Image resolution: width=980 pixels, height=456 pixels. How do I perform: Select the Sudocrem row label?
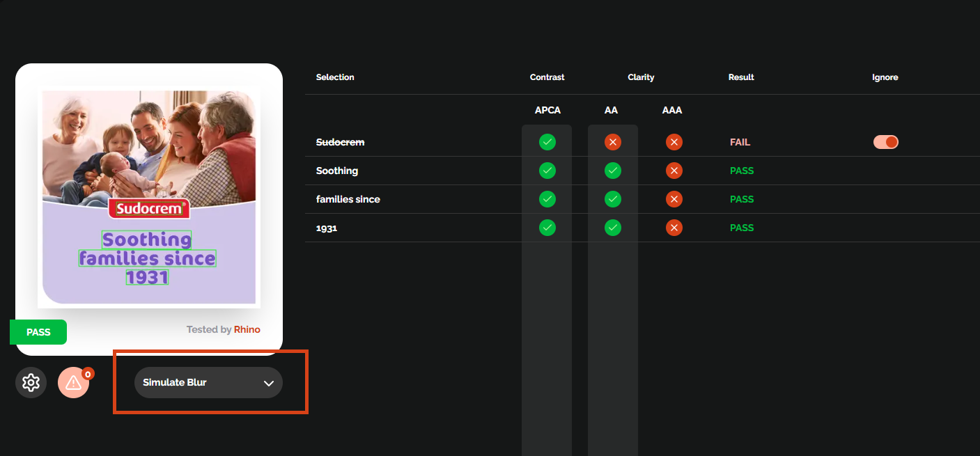[341, 142]
